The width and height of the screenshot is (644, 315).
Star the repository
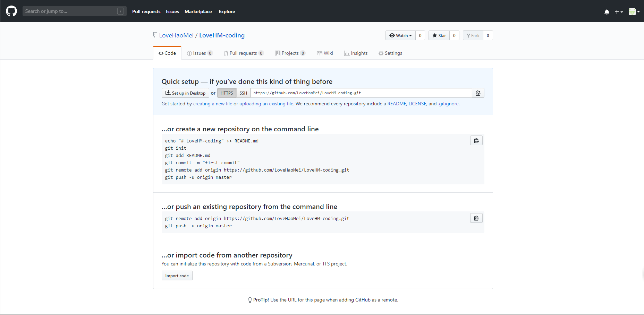tap(439, 35)
